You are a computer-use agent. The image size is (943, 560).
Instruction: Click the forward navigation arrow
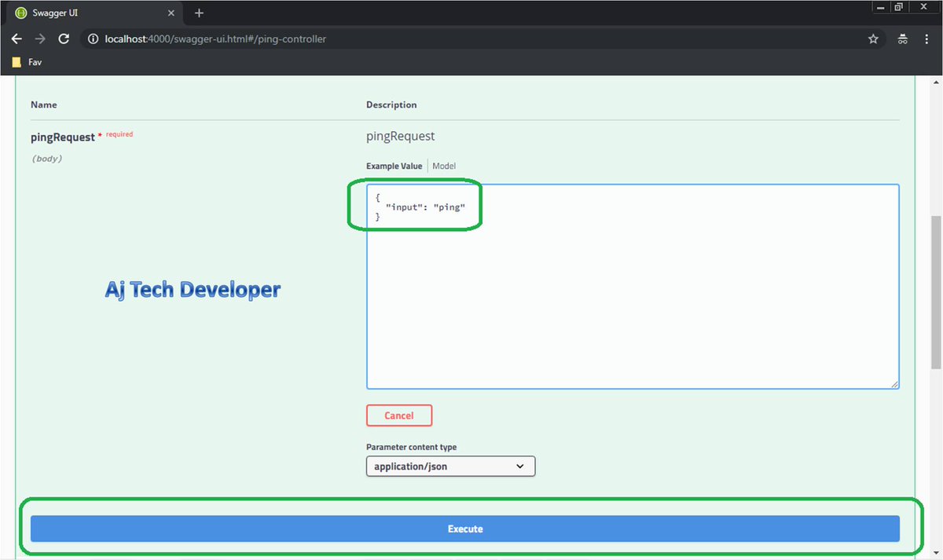point(40,38)
